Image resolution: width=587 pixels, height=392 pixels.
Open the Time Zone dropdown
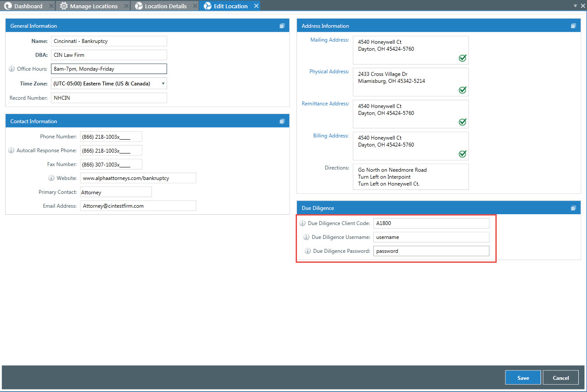[x=163, y=84]
